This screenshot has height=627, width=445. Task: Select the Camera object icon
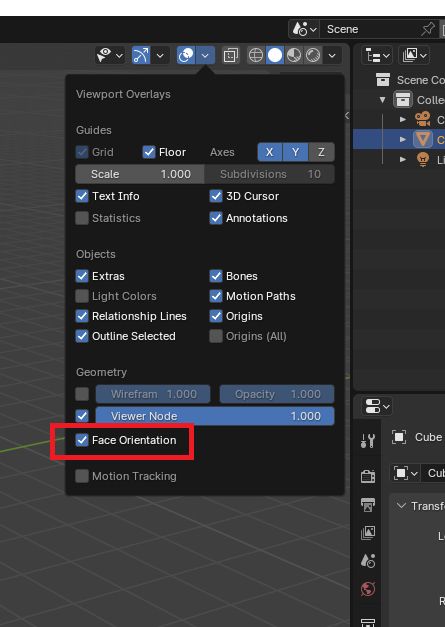tap(423, 119)
